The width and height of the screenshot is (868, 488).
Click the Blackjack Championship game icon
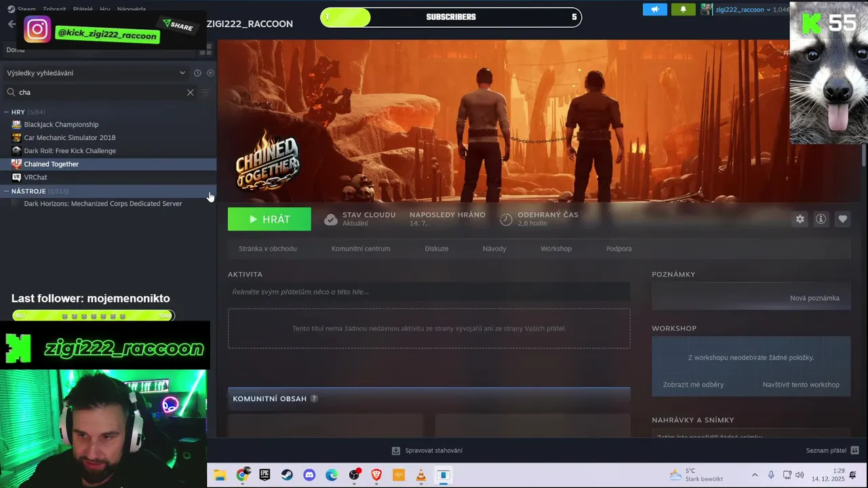click(16, 125)
